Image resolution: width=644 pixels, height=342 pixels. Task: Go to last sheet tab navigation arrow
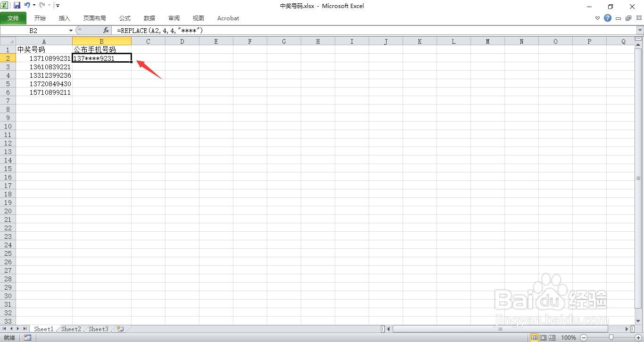tap(25, 329)
